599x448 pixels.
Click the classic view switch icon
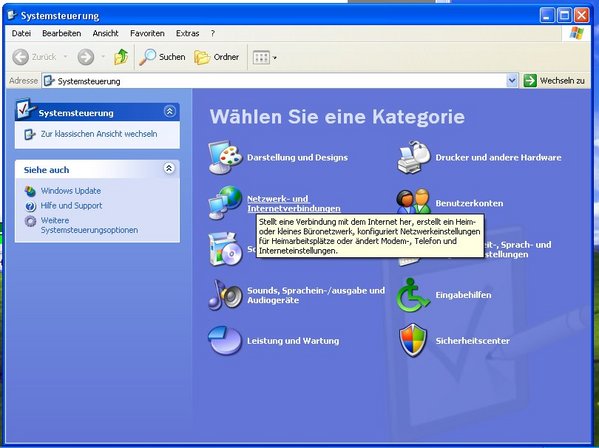[x=30, y=134]
